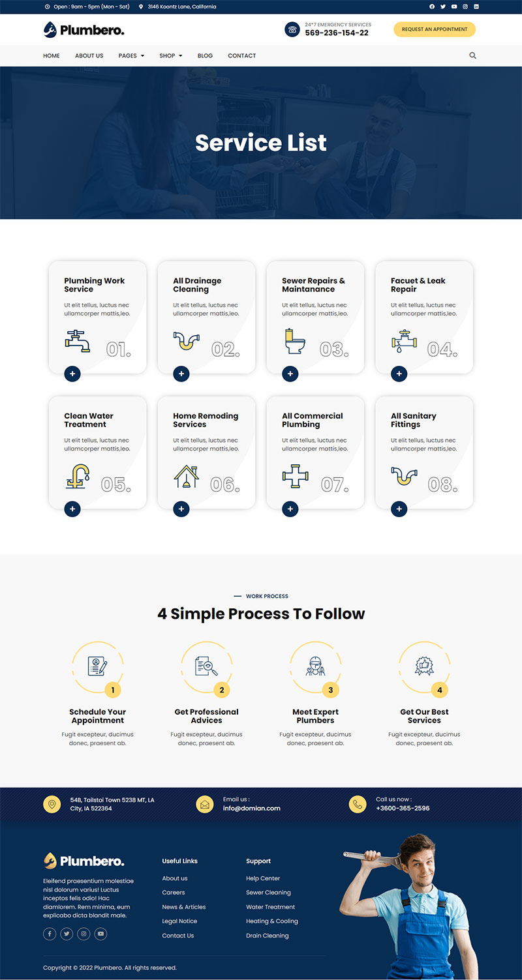Expand the Pages dropdown menu
522x980 pixels.
(x=131, y=55)
